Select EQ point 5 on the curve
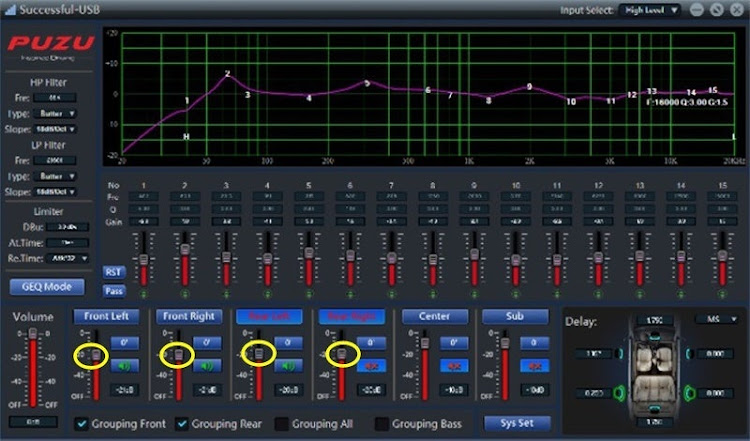This screenshot has width=750, height=441. click(367, 83)
